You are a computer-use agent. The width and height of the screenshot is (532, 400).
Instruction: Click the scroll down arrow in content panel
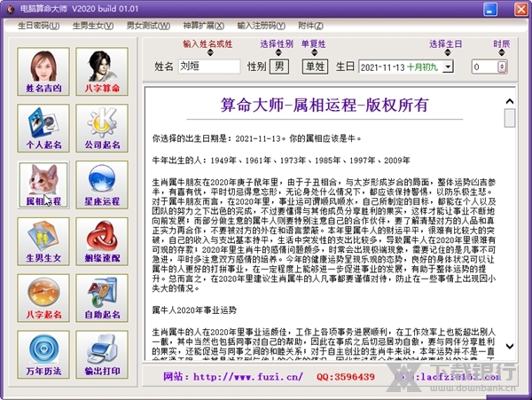(510, 346)
